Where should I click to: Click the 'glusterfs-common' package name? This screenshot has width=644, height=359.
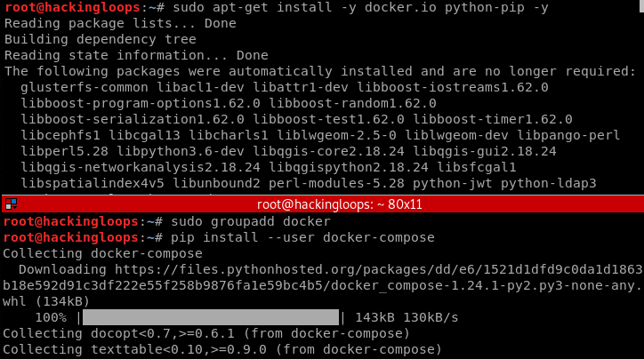(x=85, y=87)
